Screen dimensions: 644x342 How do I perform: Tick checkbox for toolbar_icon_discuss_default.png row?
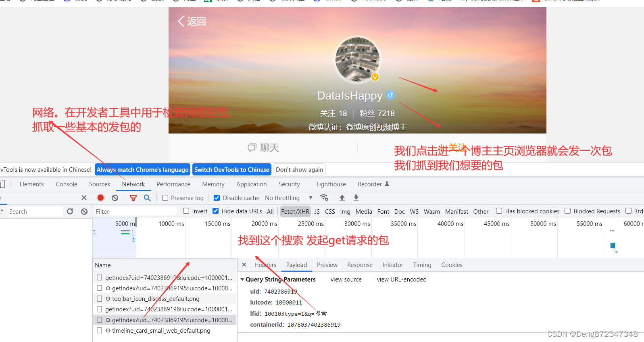(x=99, y=299)
